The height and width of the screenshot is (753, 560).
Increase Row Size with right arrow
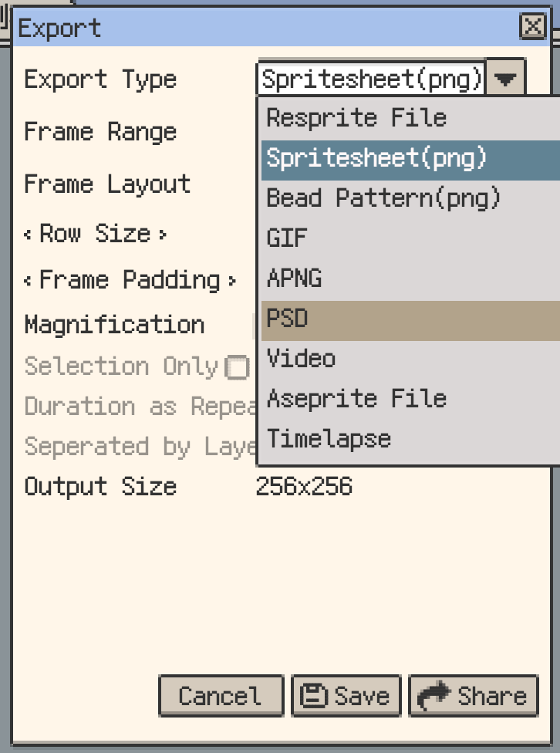click(x=163, y=235)
